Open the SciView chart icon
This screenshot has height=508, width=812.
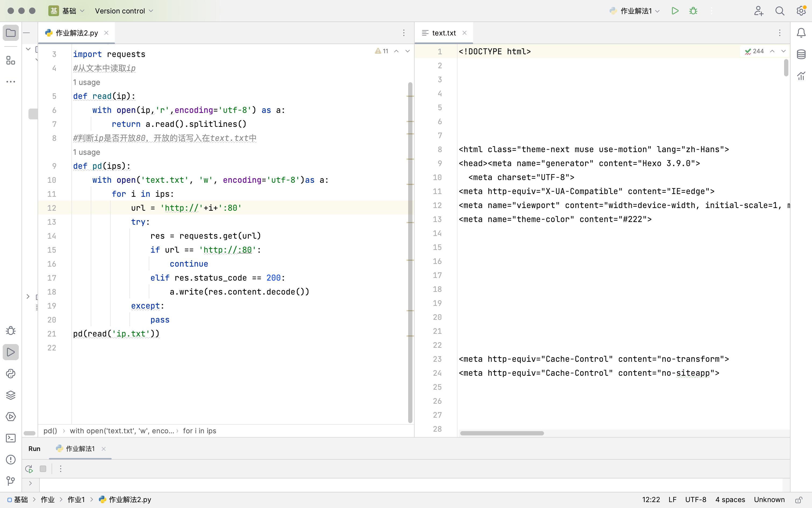coord(801,76)
